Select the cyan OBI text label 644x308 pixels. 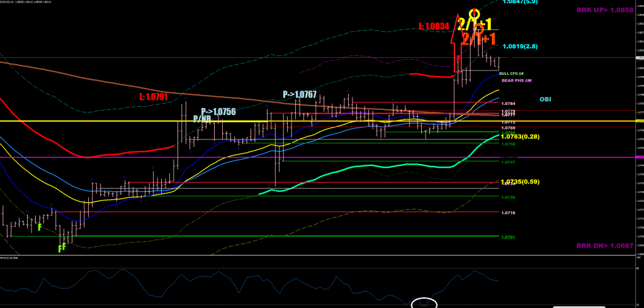[546, 99]
